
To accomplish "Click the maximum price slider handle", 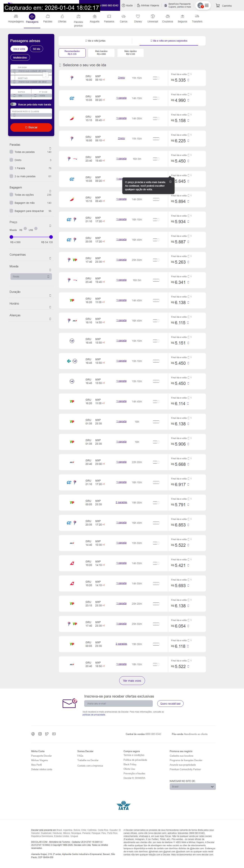I will click(51, 237).
